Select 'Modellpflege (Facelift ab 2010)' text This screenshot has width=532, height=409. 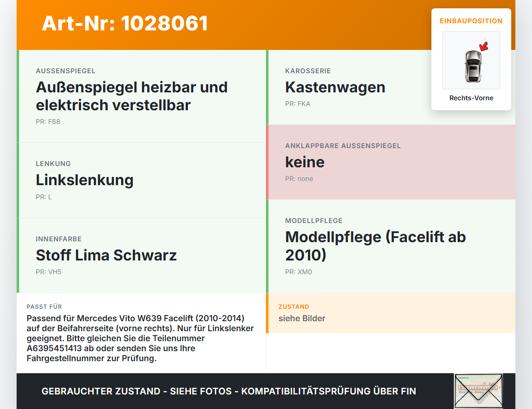click(x=375, y=246)
